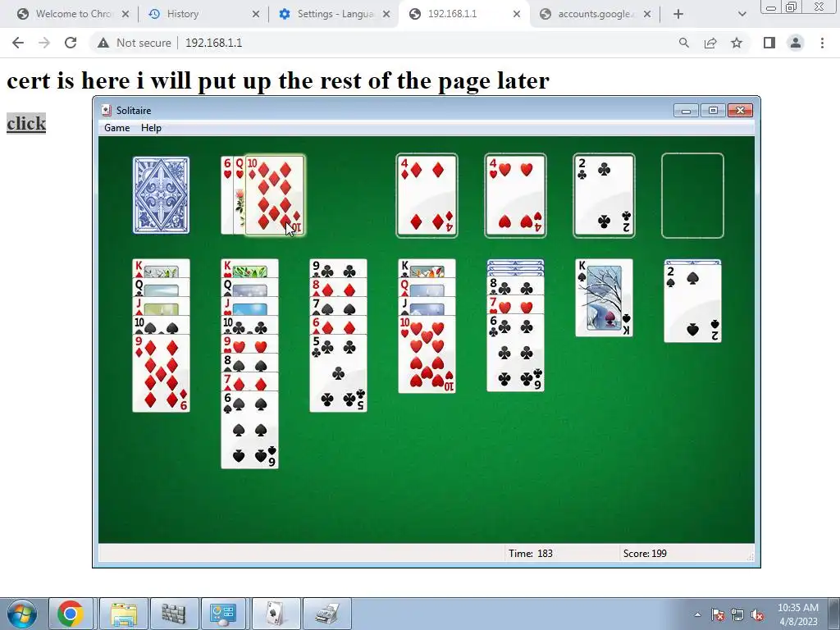Click the 4 of diamonds foundation pile
The height and width of the screenshot is (630, 840).
[x=427, y=195]
